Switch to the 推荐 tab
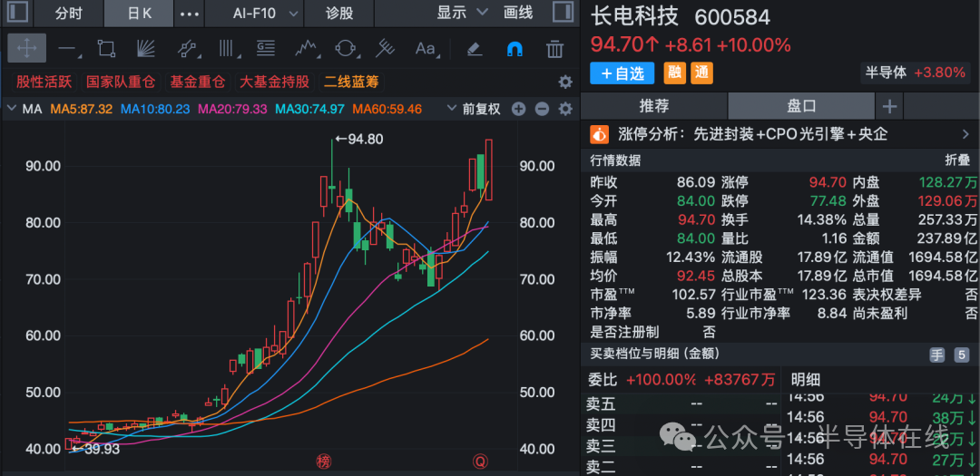 (x=653, y=106)
